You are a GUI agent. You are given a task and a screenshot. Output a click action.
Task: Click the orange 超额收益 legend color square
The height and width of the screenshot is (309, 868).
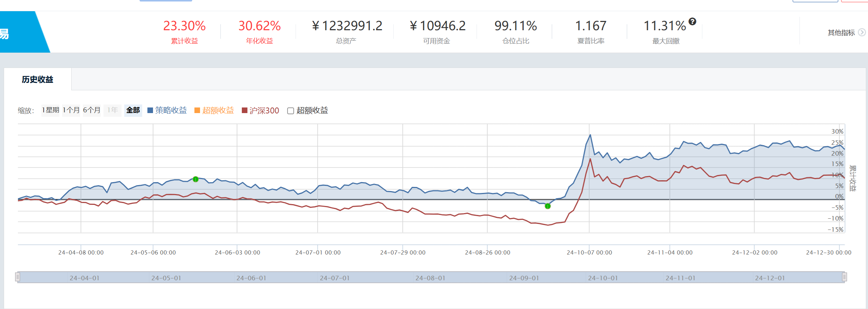tap(197, 110)
